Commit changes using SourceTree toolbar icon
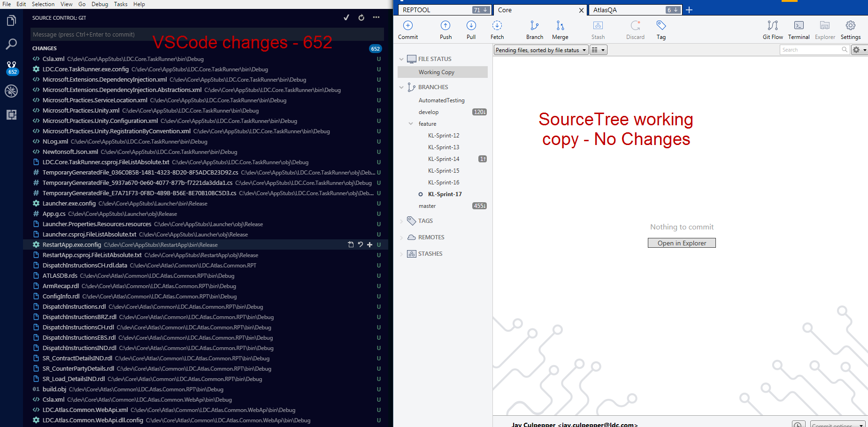Viewport: 868px width, 427px height. [x=407, y=29]
